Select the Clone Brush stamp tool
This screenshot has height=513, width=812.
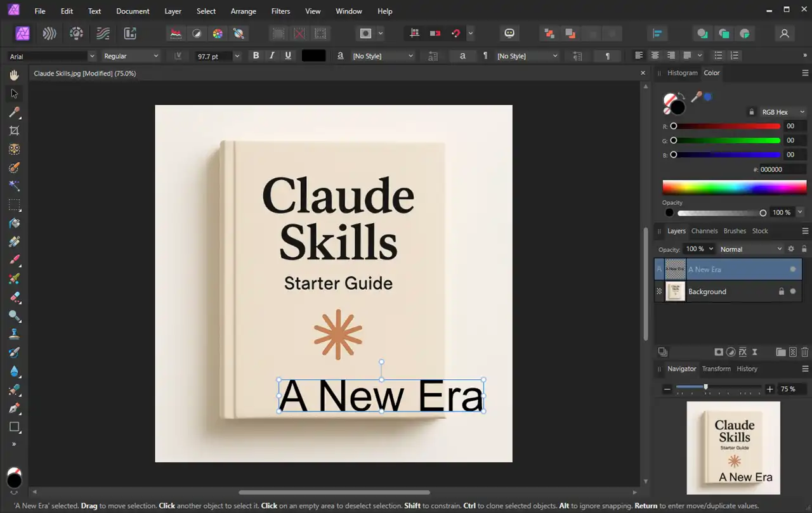(x=14, y=334)
